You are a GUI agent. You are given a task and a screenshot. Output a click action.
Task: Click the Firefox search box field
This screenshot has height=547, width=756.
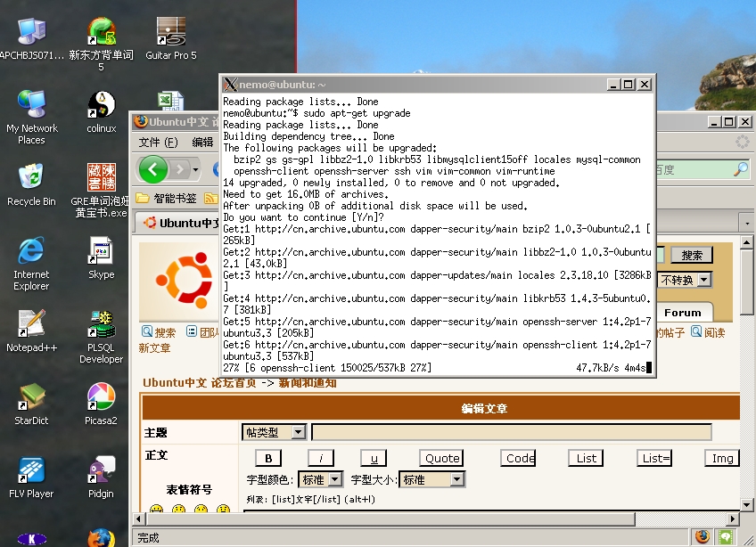(x=694, y=169)
